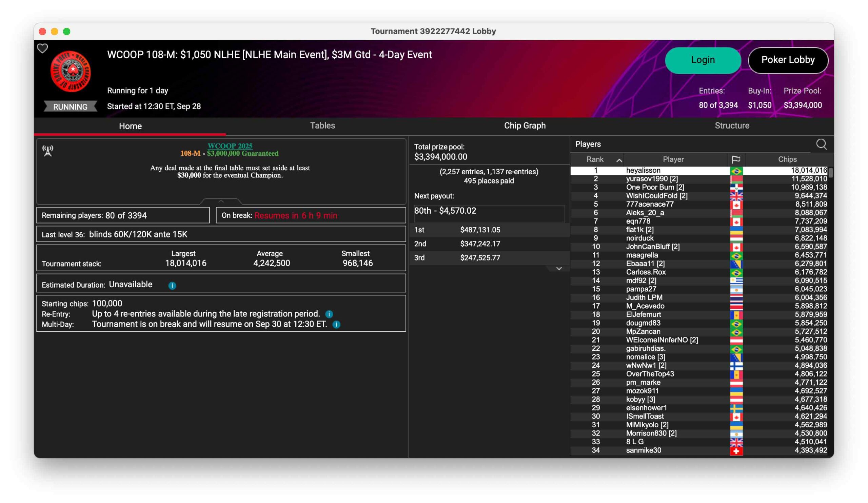Open player search magnifier icon
Image resolution: width=868 pixels, height=503 pixels.
pos(821,144)
